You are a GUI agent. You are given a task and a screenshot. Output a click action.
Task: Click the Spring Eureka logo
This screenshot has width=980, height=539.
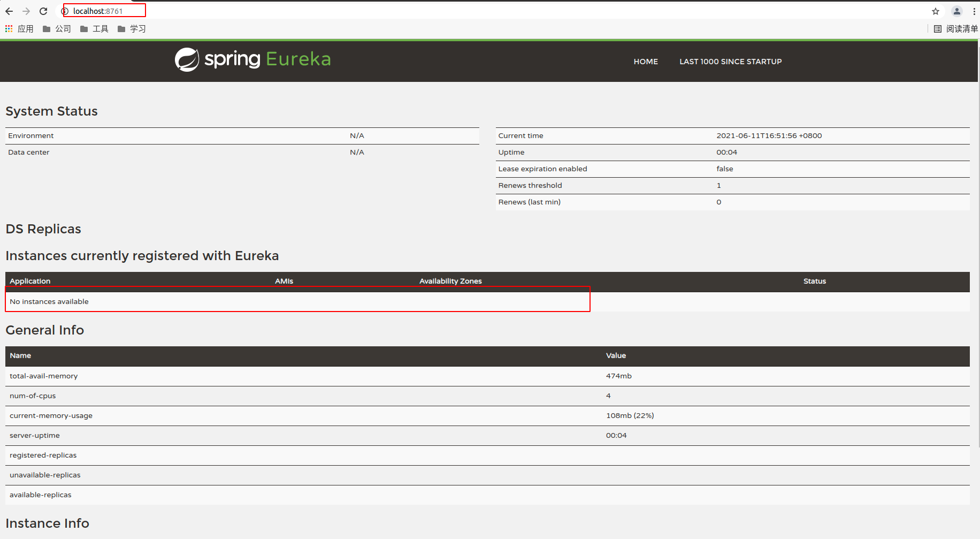[x=252, y=59]
